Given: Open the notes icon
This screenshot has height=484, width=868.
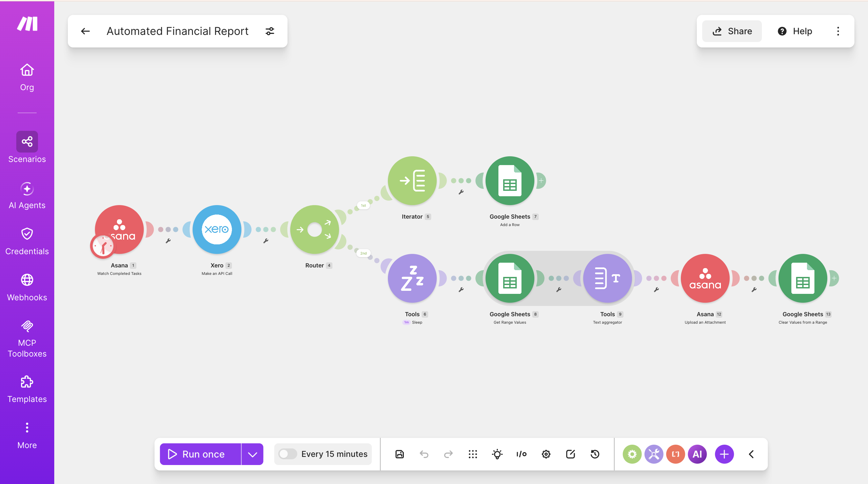Looking at the screenshot, I should pyautogui.click(x=571, y=454).
